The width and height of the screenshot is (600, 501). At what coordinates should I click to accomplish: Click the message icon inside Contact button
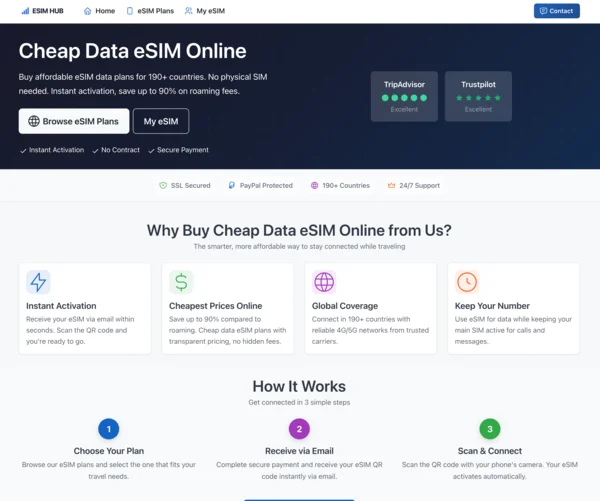[x=543, y=11]
